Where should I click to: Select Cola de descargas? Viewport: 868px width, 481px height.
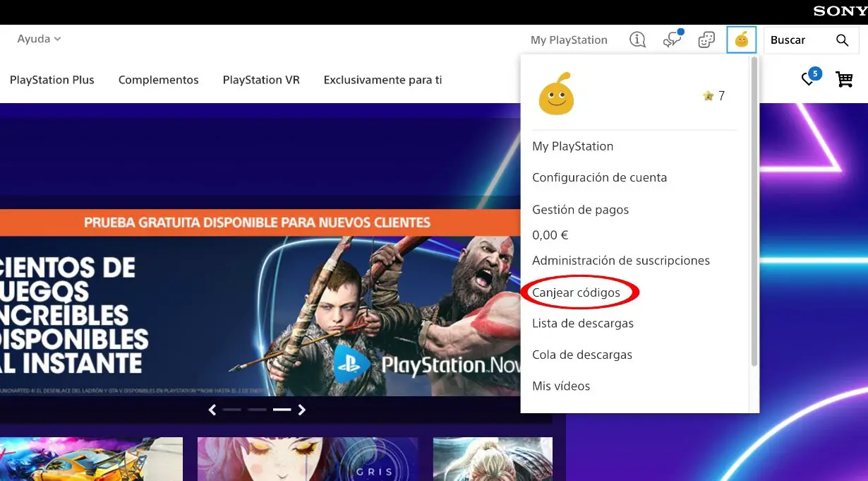[x=582, y=355]
